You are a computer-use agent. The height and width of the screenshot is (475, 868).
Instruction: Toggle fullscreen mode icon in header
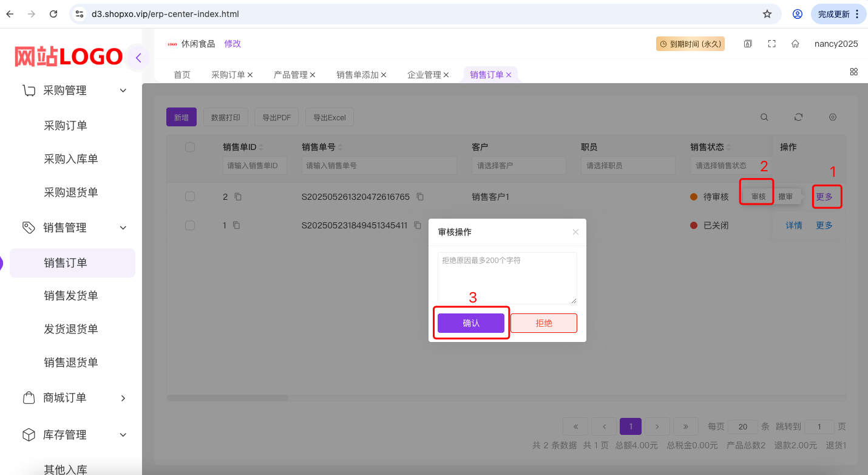pos(772,44)
